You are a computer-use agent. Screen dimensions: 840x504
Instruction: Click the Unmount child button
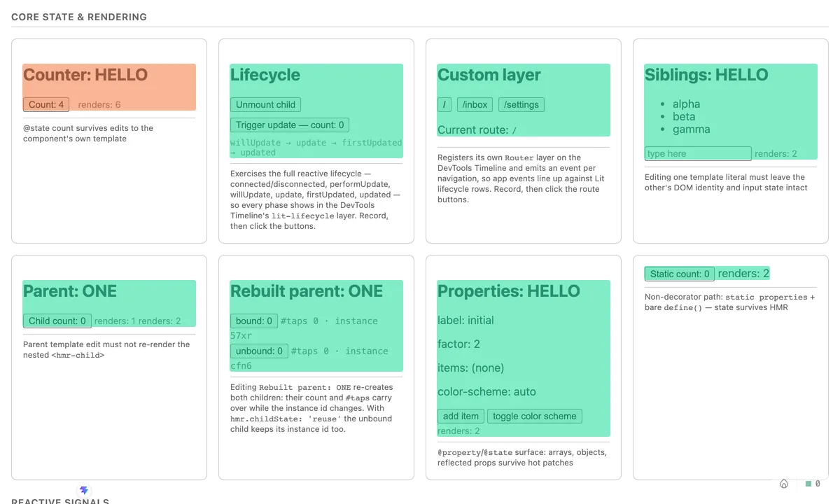tap(265, 104)
